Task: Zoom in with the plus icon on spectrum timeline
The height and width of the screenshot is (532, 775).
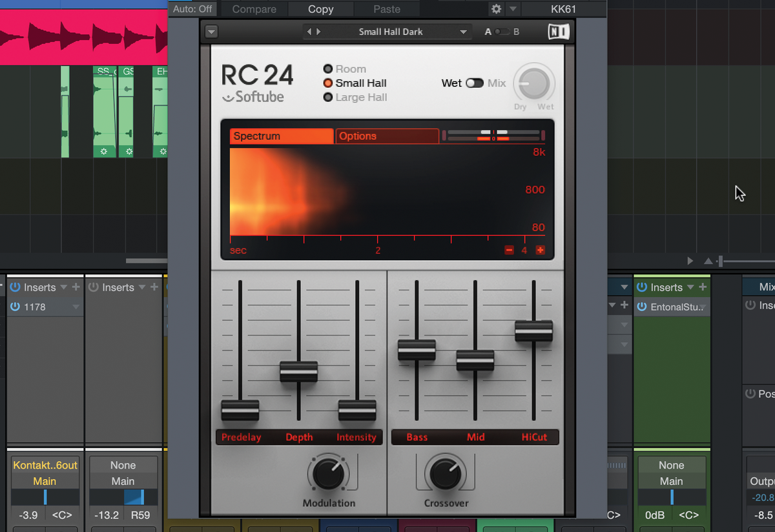Action: [540, 250]
